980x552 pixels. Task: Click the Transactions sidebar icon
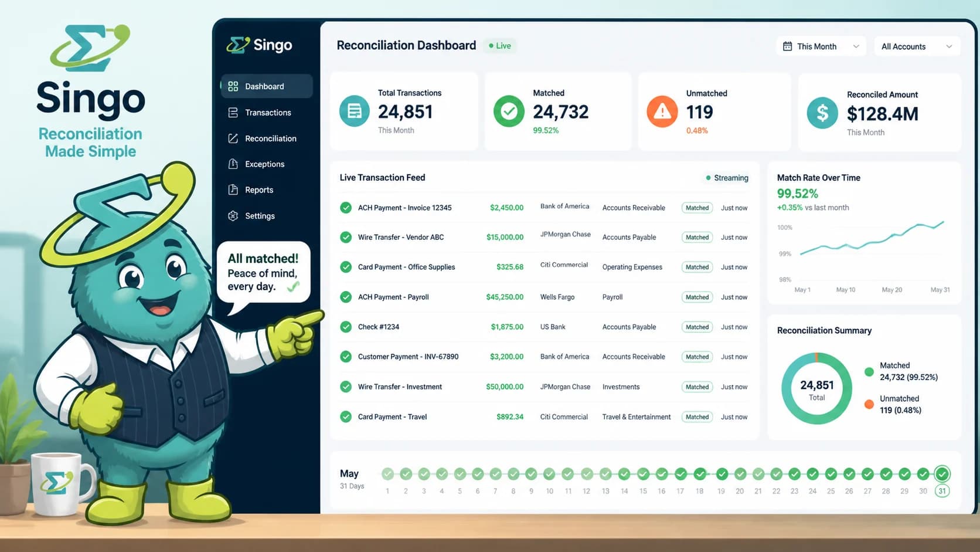[233, 112]
